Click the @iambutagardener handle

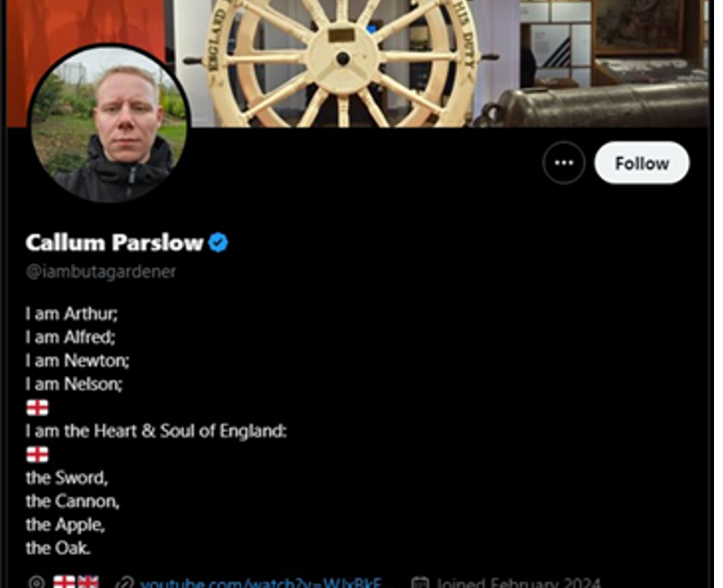101,272
